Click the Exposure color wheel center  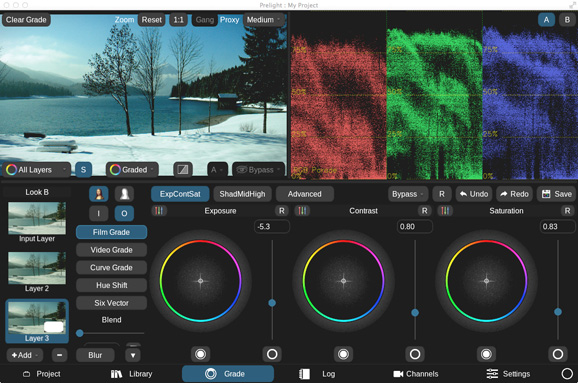201,281
